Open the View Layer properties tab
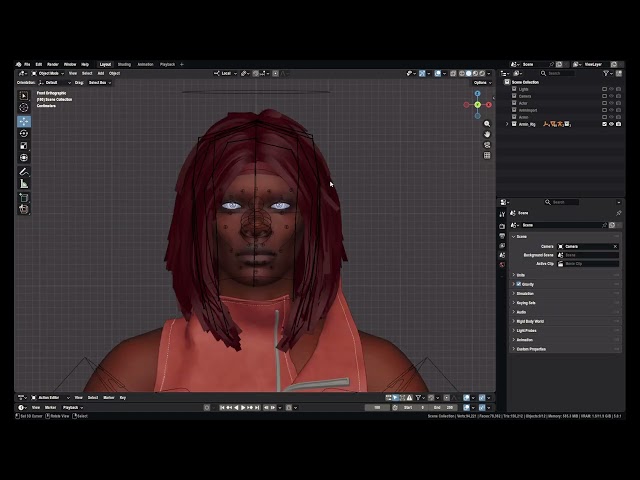This screenshot has width=640, height=480. coord(502,246)
